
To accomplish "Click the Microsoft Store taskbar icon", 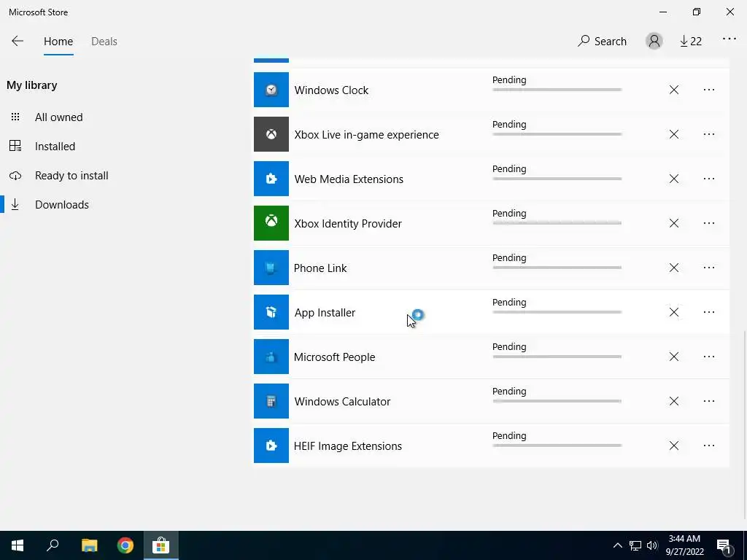I will tap(161, 545).
